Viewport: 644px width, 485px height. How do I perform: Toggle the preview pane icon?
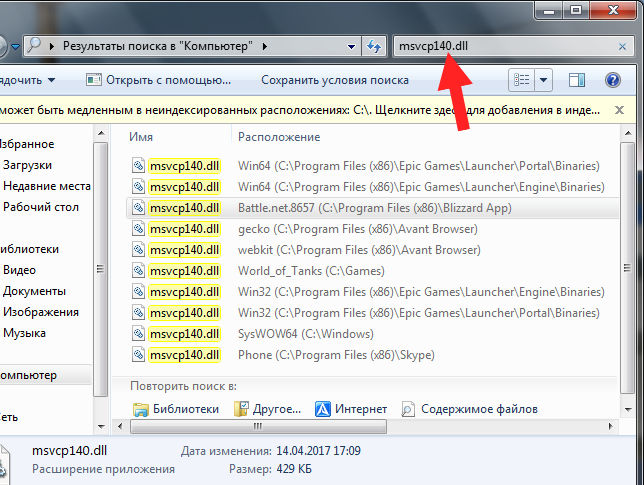pyautogui.click(x=577, y=80)
